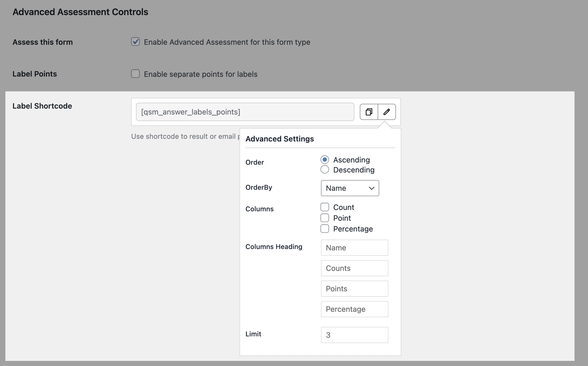Select Descending order radio button

click(325, 170)
